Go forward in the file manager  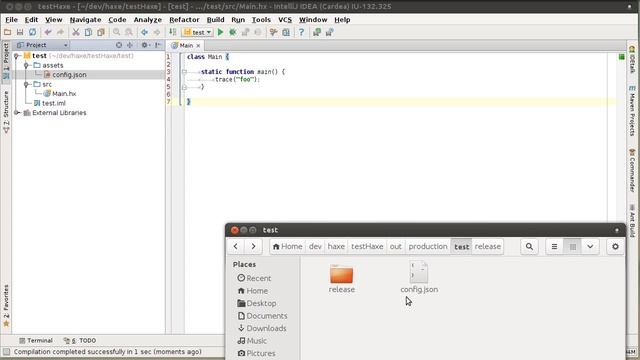click(253, 247)
